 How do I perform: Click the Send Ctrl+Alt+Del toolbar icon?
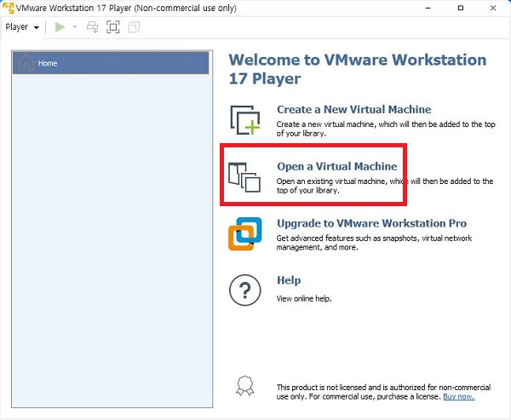[x=93, y=27]
